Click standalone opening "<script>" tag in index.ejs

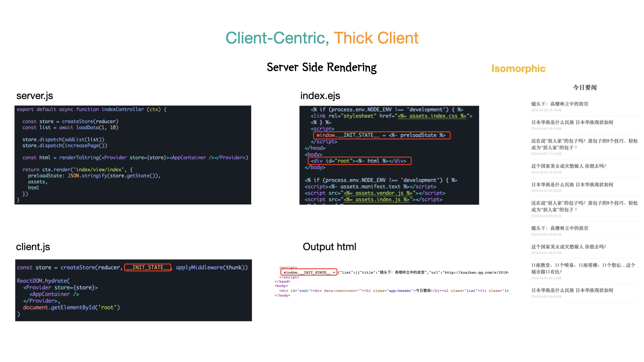[x=322, y=129]
